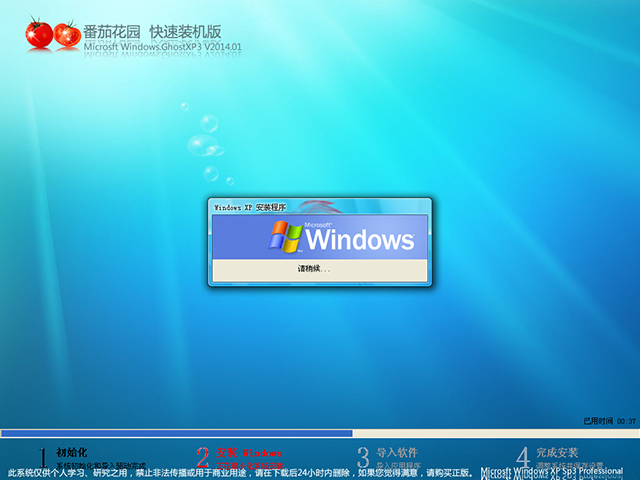Click the whole tomato logo icon

(38, 33)
